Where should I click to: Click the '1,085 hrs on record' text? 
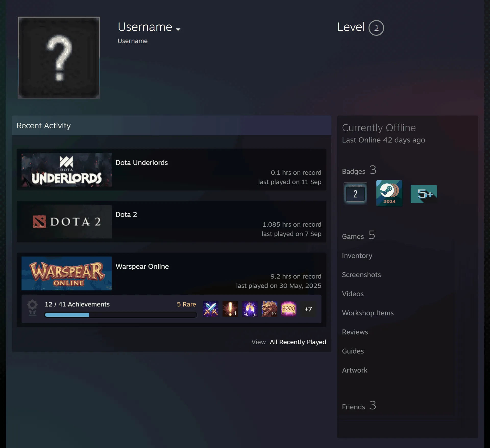click(292, 224)
